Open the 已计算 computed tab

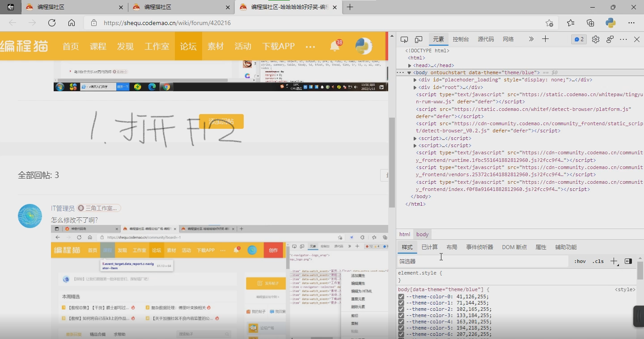coord(429,247)
